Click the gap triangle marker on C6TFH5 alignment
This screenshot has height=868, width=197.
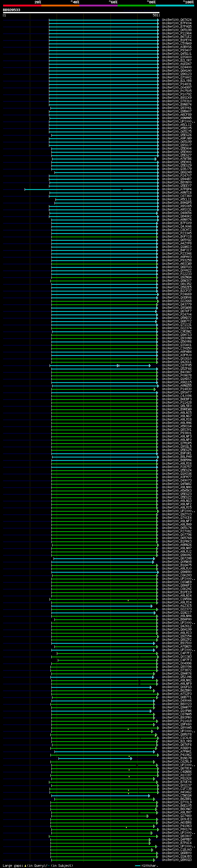click(x=118, y=365)
